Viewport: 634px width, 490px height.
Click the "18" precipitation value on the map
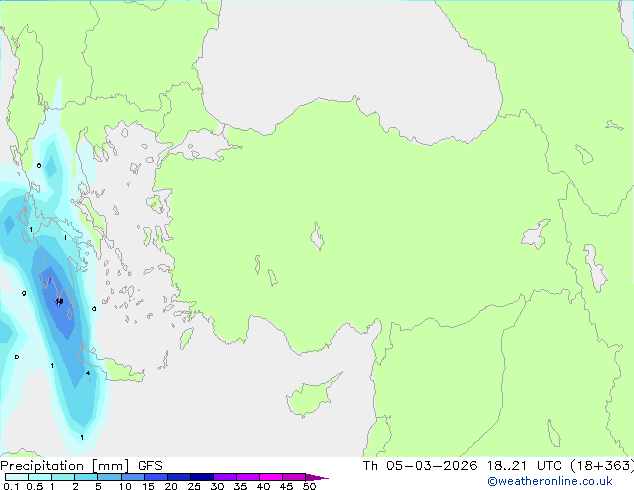[x=59, y=301]
